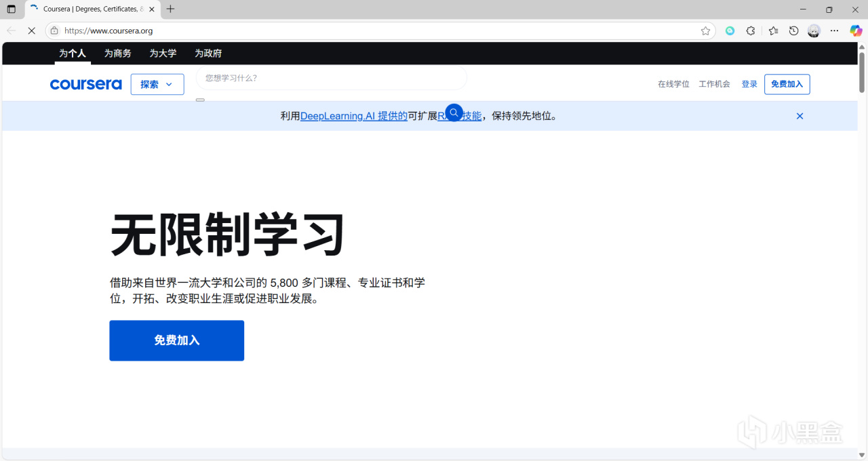Click the 您想学习什么 search field
This screenshot has width=868, height=461.
332,78
